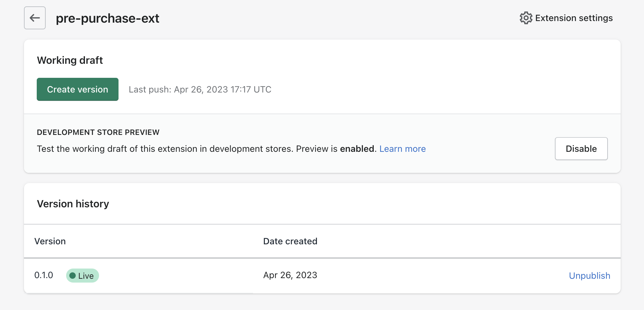Click the DEVELOPMENT STORE PREVIEW label
Screen dimensions: 644x310
coord(98,132)
